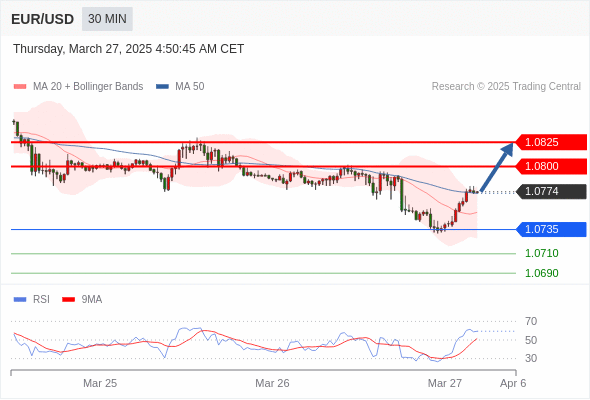Click the MA 50 legend label
The height and width of the screenshot is (400, 590).
[x=190, y=87]
